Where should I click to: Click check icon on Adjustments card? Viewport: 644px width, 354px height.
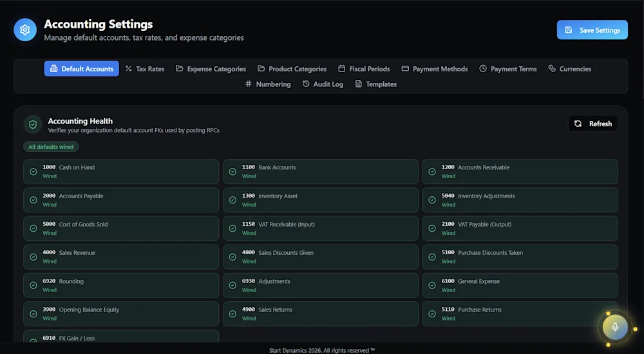point(232,285)
